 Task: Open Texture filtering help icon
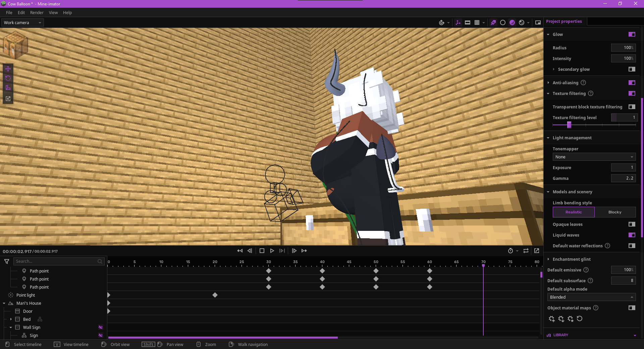pyautogui.click(x=591, y=93)
